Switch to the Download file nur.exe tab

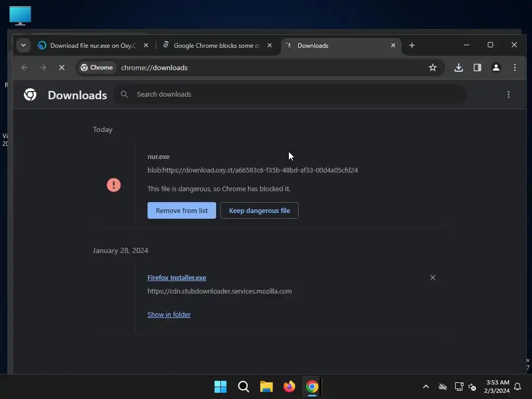pyautogui.click(x=89, y=46)
